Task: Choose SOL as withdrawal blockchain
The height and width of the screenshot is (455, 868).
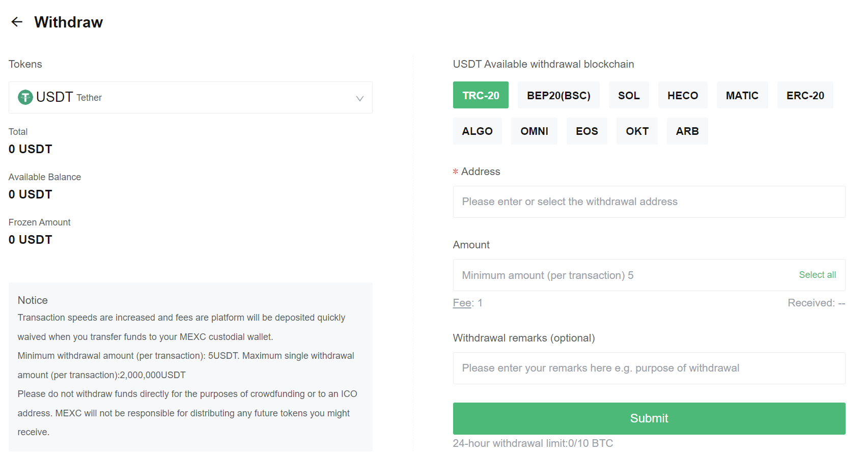Action: point(628,95)
